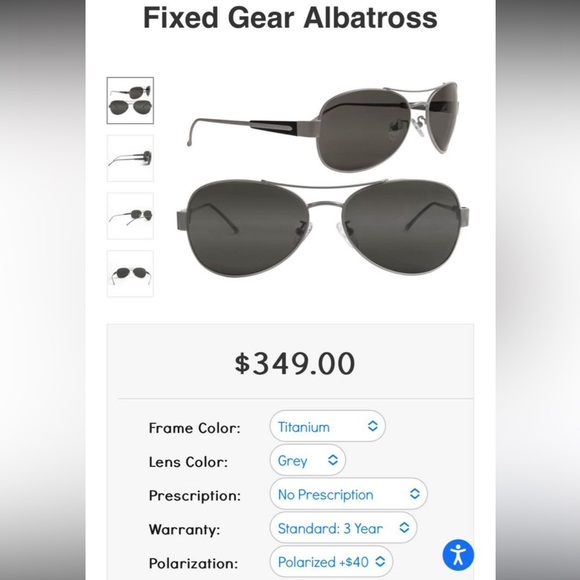The height and width of the screenshot is (580, 580).
Task: Open the Frame Color Titanium dropdown
Action: click(x=327, y=426)
